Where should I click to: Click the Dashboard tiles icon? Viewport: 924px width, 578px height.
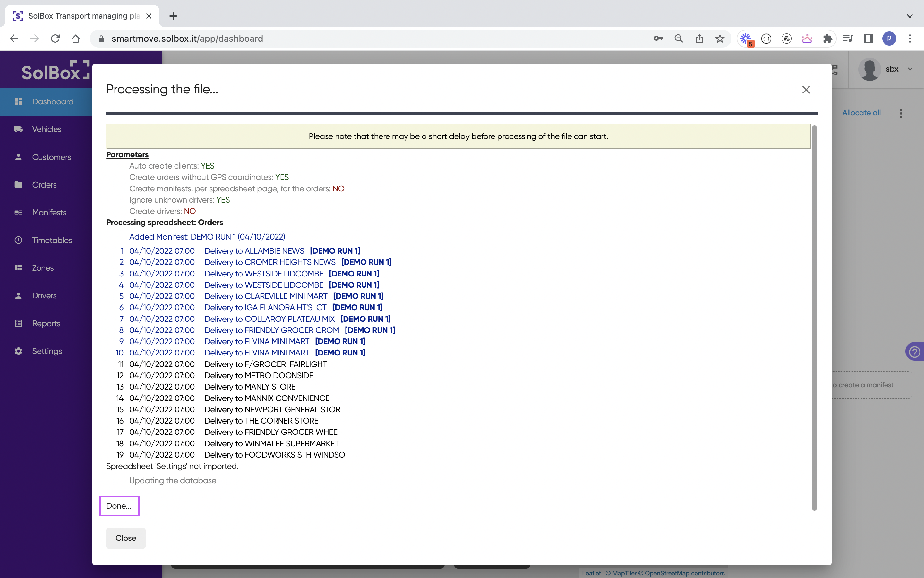18,101
